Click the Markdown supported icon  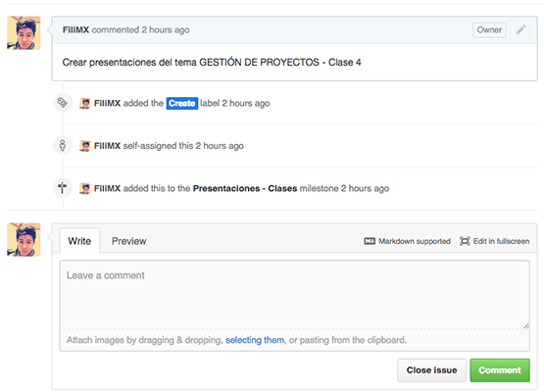coord(370,241)
